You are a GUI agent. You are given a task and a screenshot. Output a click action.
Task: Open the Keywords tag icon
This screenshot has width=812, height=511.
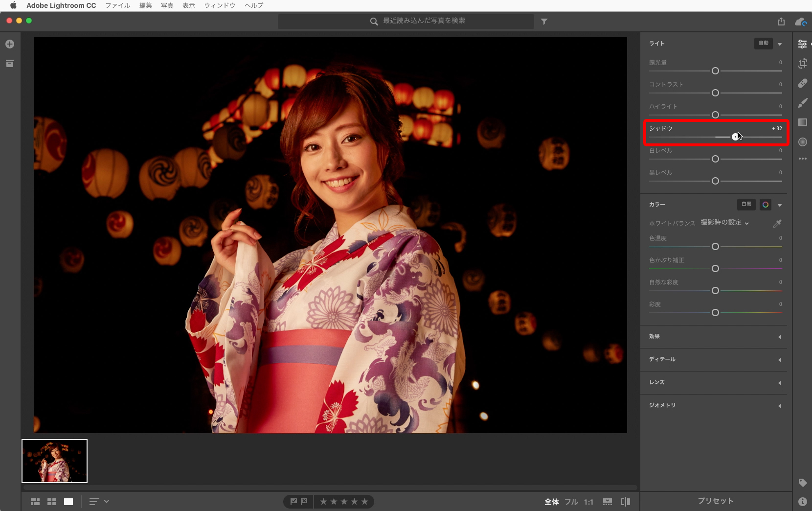(802, 483)
